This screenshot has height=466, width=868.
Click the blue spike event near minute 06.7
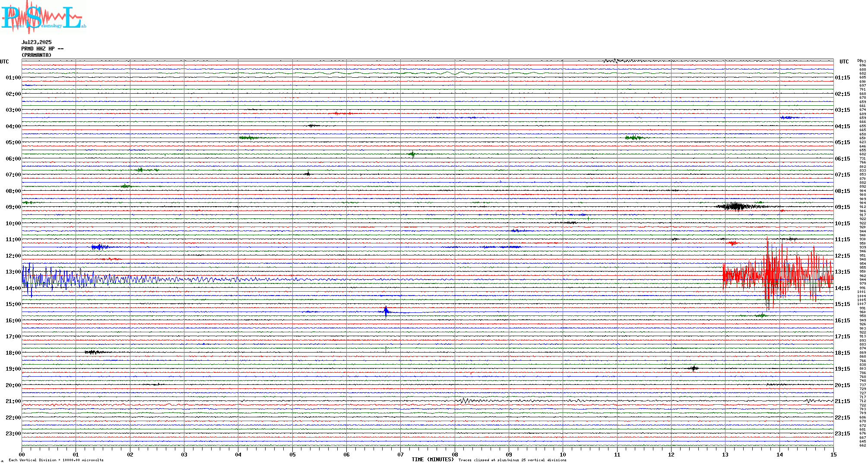386,312
